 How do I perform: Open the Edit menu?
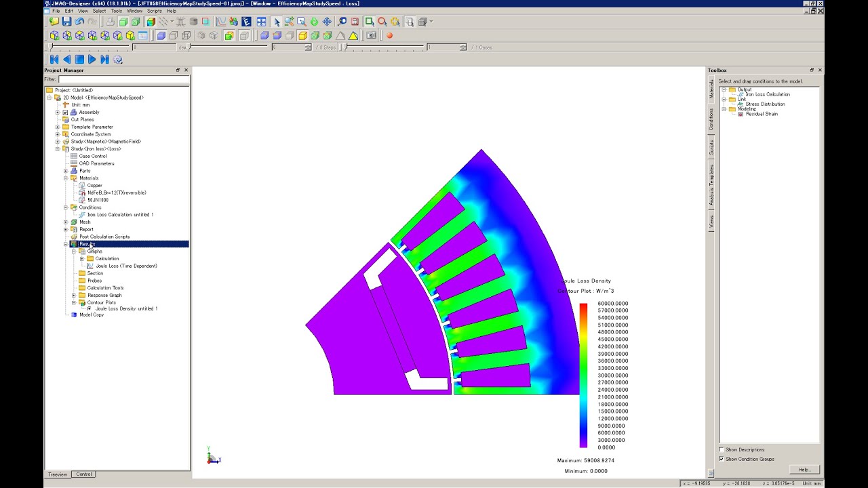coord(68,11)
